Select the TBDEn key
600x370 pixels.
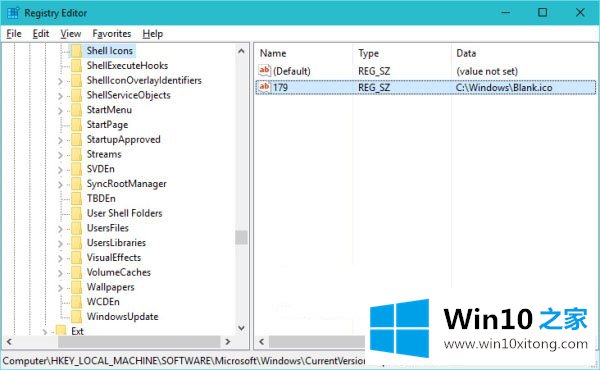click(x=101, y=199)
